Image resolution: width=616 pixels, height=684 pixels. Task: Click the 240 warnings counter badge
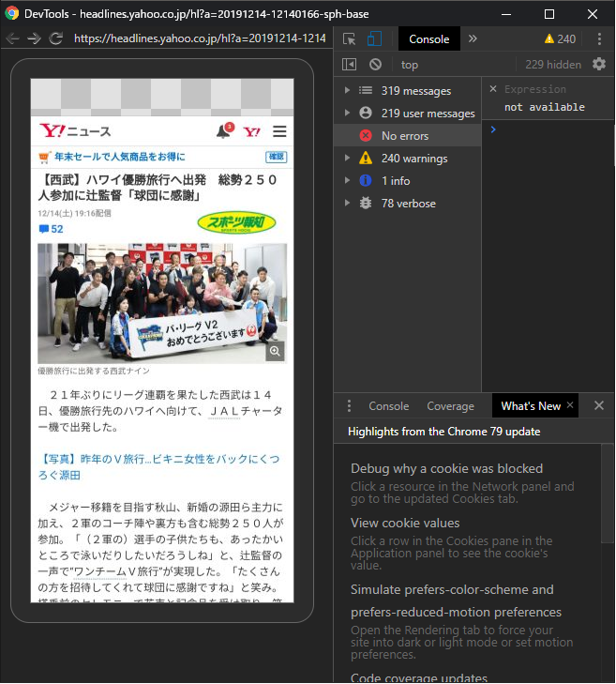coord(560,38)
